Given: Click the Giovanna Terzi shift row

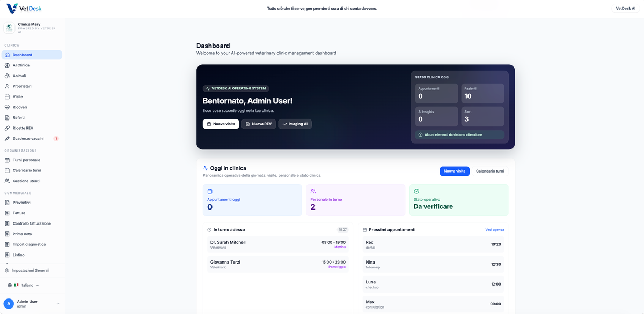Looking at the screenshot, I should (278, 264).
